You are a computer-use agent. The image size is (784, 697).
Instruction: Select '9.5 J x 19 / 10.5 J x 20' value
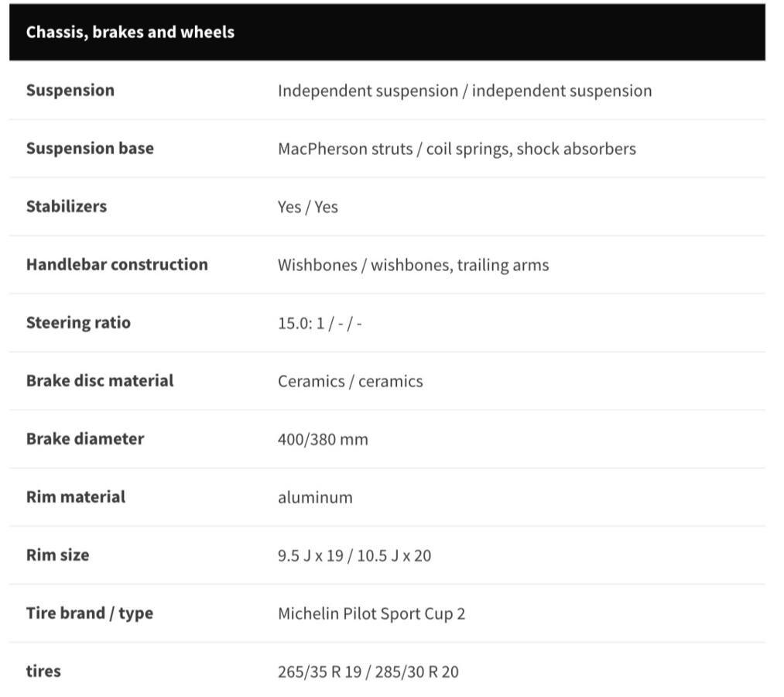click(354, 555)
